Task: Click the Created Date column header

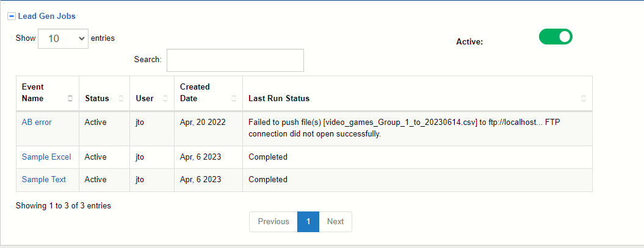Action: coord(195,93)
